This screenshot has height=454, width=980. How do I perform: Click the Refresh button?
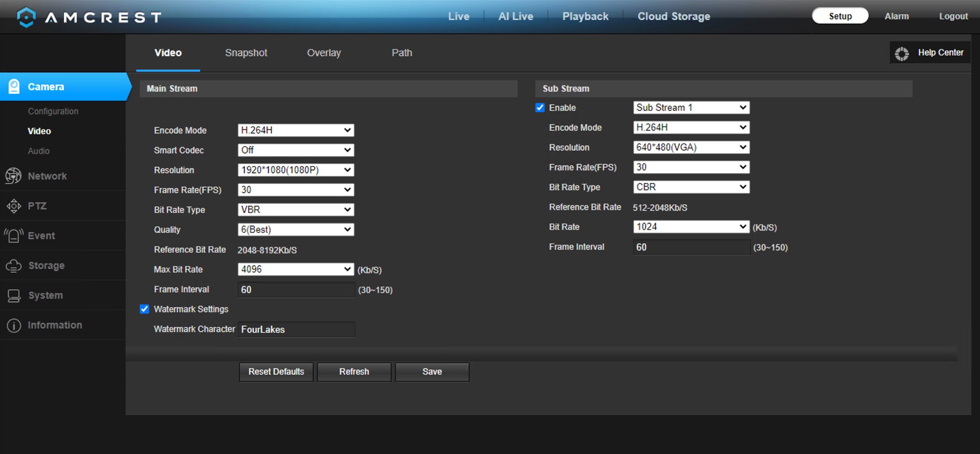[354, 372]
